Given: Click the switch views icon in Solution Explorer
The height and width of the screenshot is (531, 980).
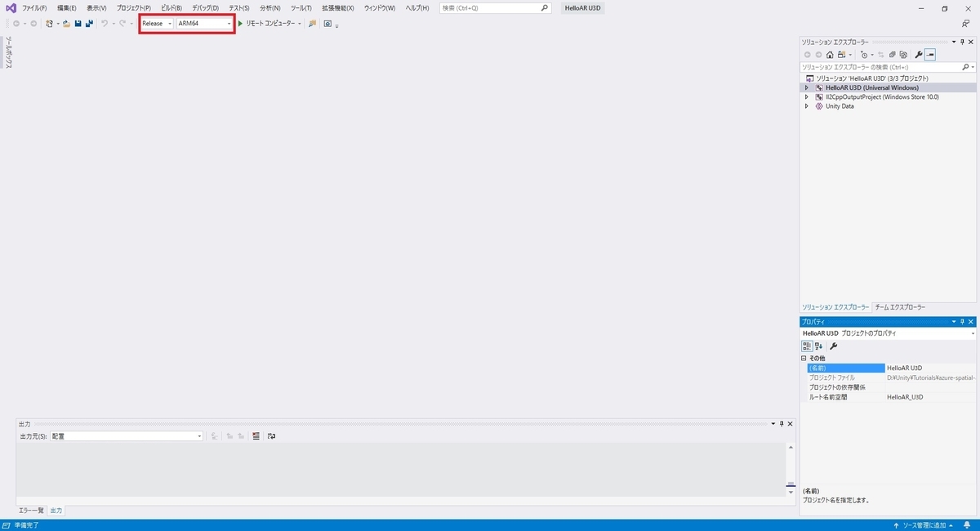Looking at the screenshot, I should [841, 55].
